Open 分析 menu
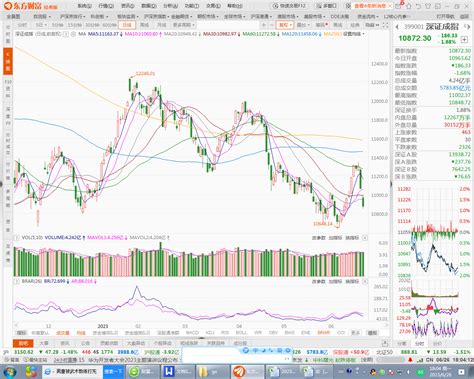 tap(170, 6)
